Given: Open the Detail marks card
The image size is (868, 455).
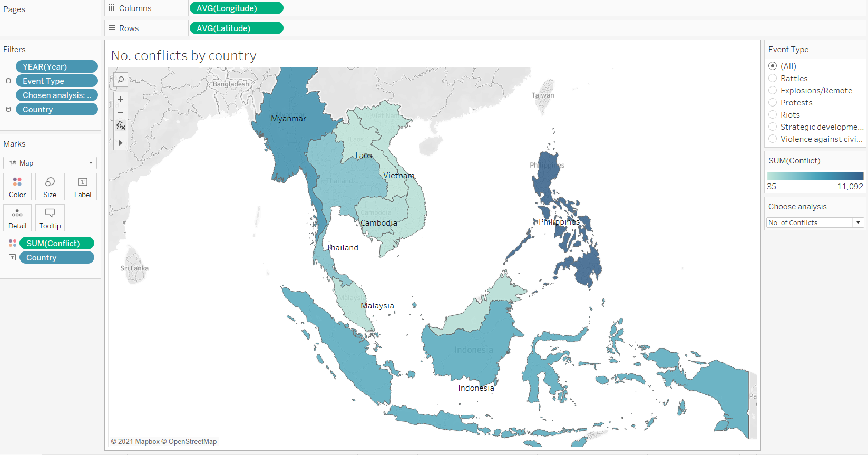Looking at the screenshot, I should click(17, 218).
